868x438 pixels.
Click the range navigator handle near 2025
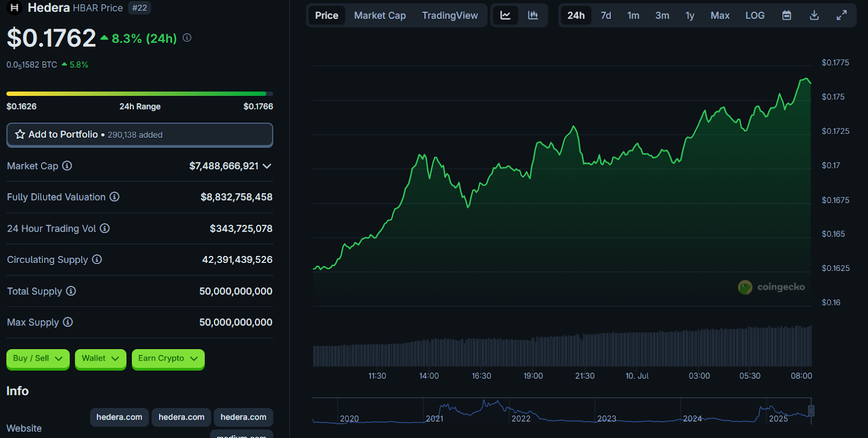pyautogui.click(x=811, y=410)
